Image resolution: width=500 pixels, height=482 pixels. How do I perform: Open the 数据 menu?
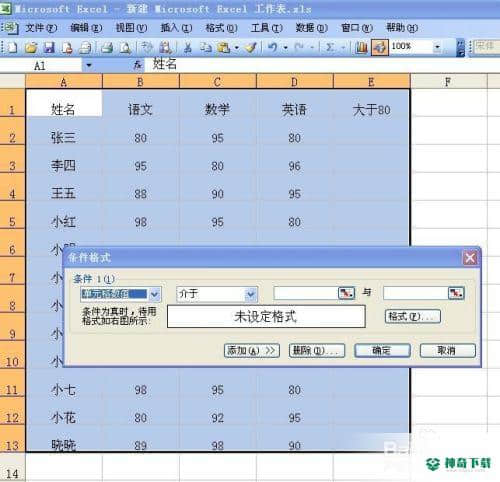[x=311, y=28]
